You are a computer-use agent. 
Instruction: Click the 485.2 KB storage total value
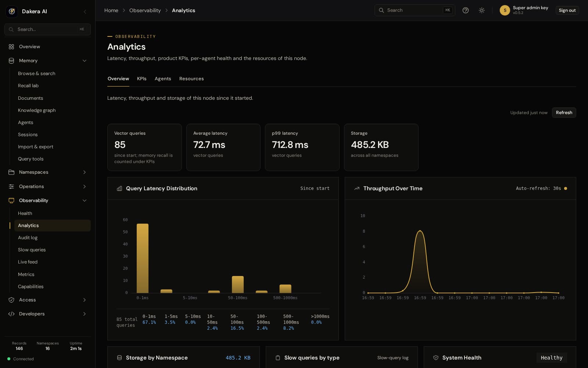[238, 358]
